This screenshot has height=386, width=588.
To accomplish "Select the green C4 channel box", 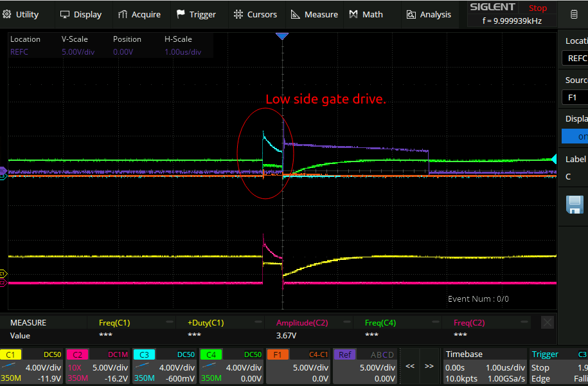I will 231,366.
